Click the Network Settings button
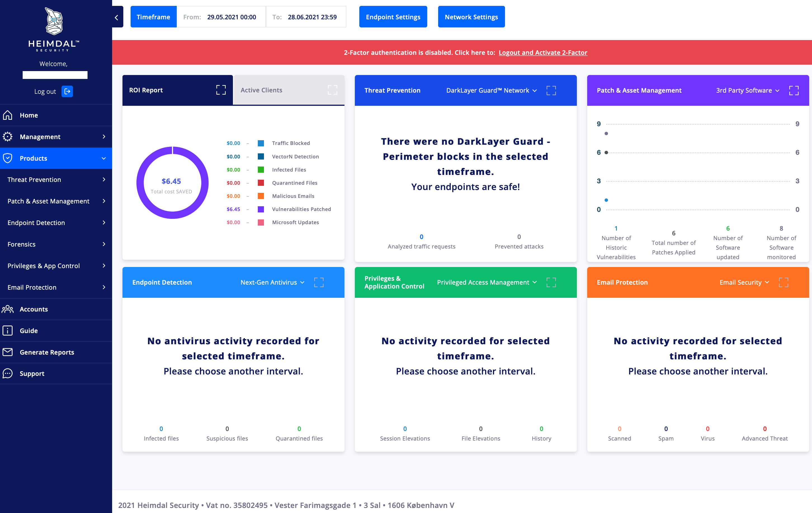Image resolution: width=812 pixels, height=513 pixels. (471, 17)
